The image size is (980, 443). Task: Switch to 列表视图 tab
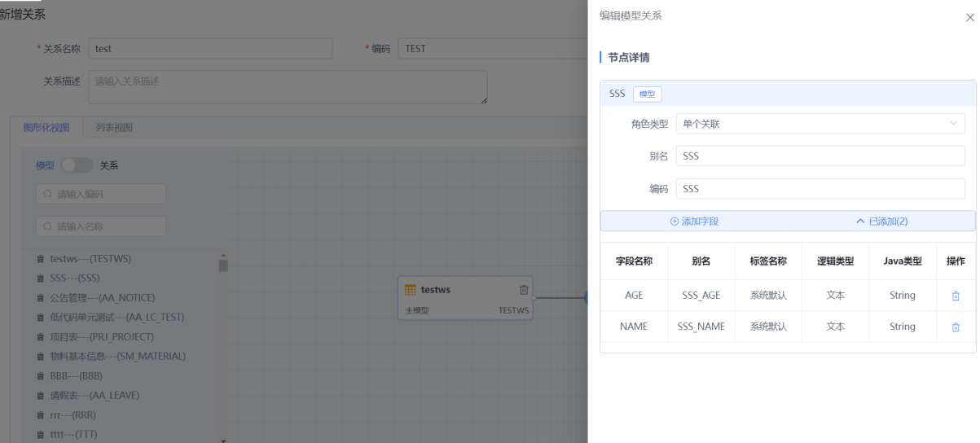(x=114, y=128)
